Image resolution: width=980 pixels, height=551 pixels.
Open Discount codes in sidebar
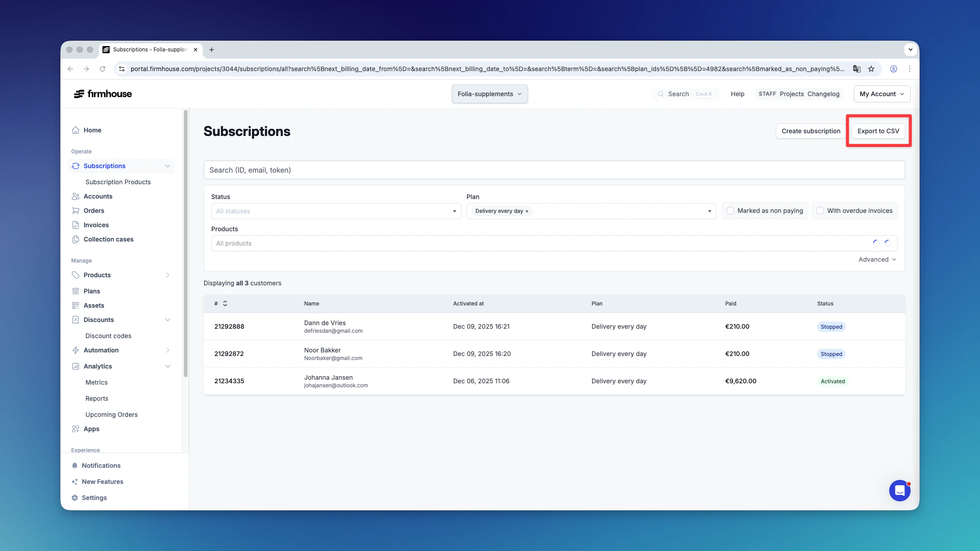108,336
